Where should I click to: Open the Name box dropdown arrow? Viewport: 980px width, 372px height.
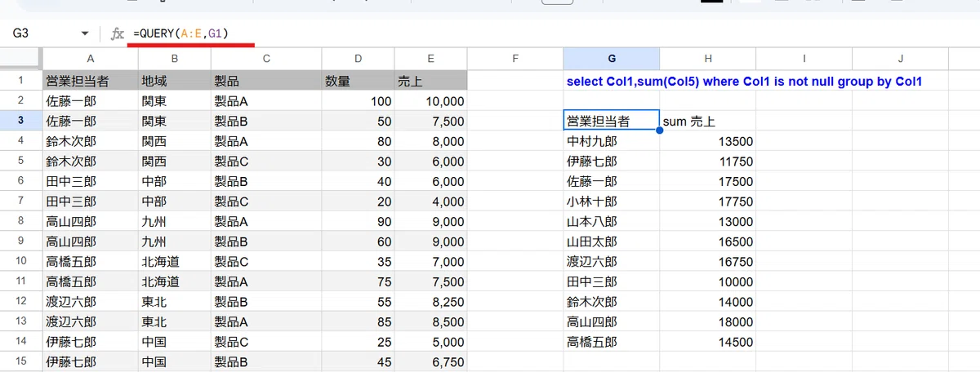(x=85, y=33)
